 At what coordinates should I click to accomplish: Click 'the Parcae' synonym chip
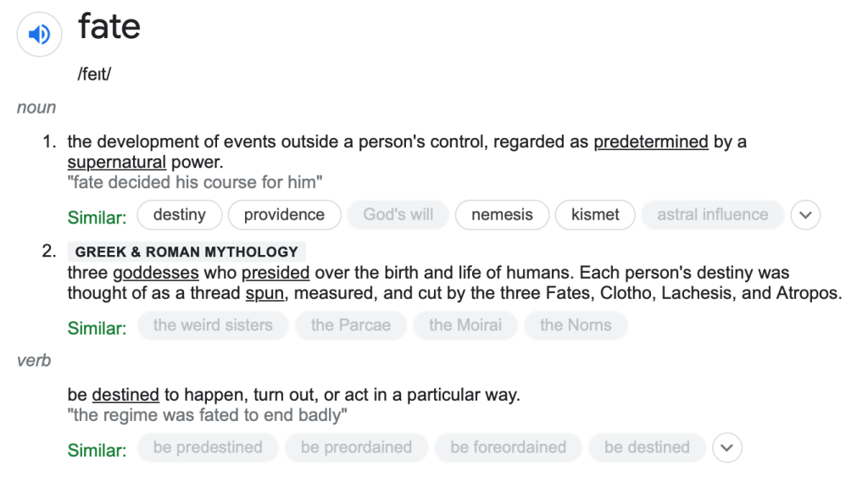click(x=350, y=325)
